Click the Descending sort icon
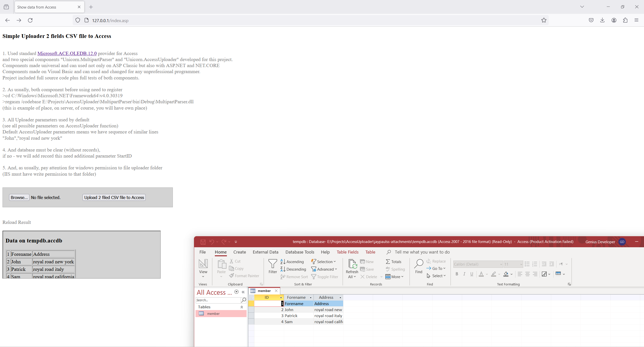644x347 pixels. tap(283, 269)
